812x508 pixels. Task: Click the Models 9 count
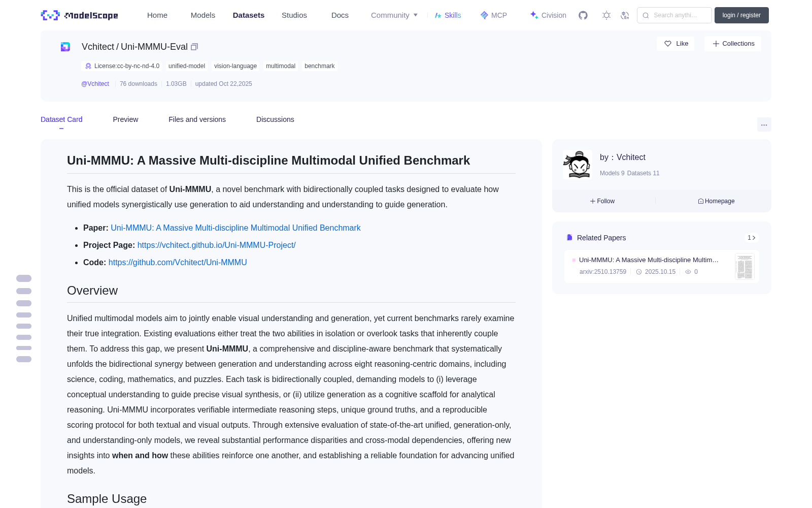coord(612,173)
